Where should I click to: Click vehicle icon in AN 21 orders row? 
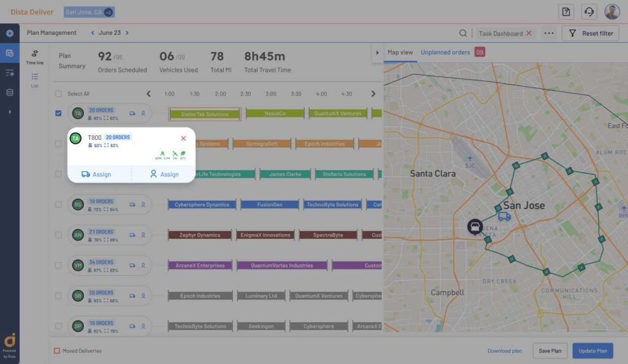[132, 235]
